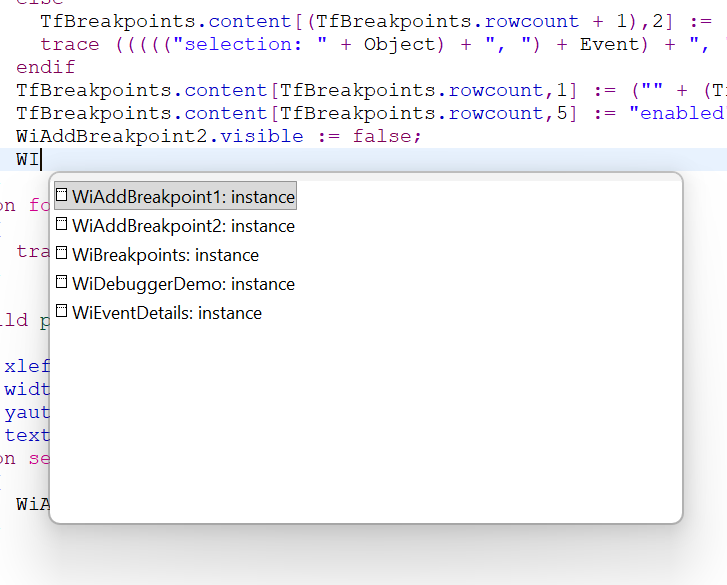
Task: Select WiDebuggerDemo: instance suggestion
Action: tap(183, 284)
